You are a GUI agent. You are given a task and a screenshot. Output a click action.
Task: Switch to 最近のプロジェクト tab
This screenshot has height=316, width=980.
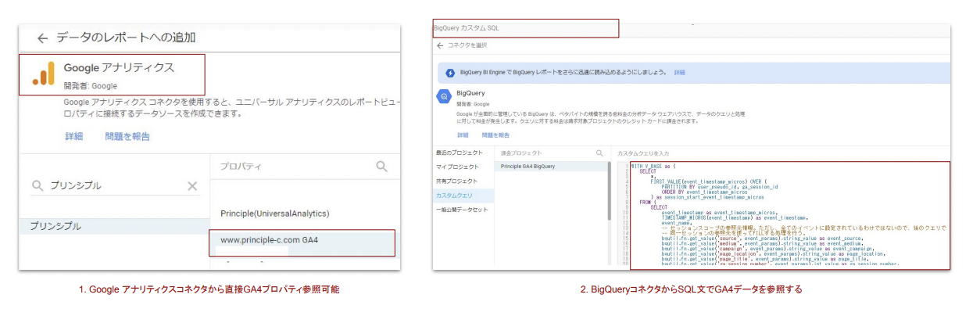tap(460, 153)
